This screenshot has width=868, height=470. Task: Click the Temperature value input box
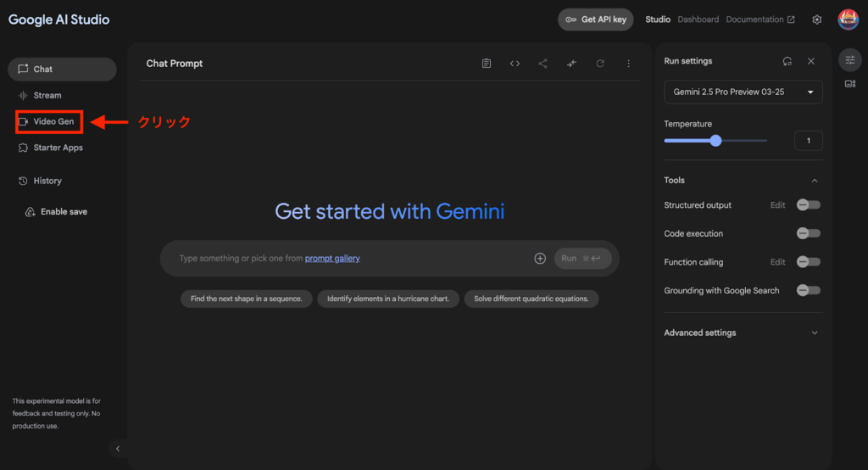click(808, 141)
